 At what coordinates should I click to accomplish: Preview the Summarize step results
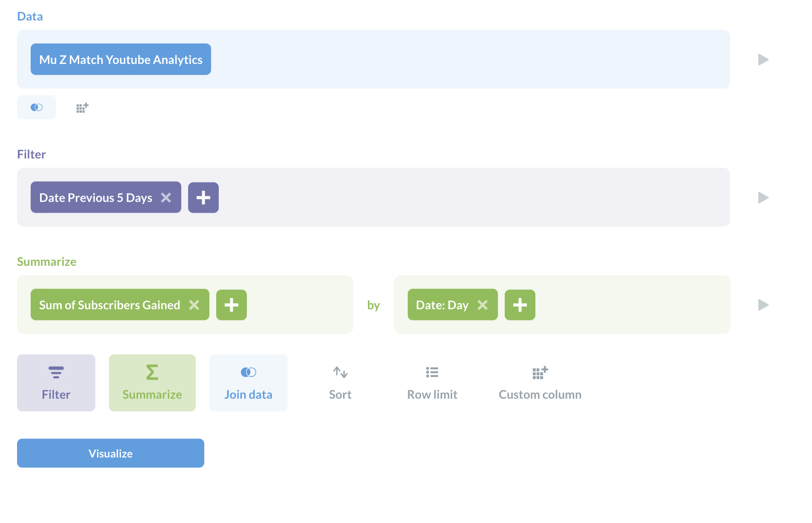click(x=763, y=305)
